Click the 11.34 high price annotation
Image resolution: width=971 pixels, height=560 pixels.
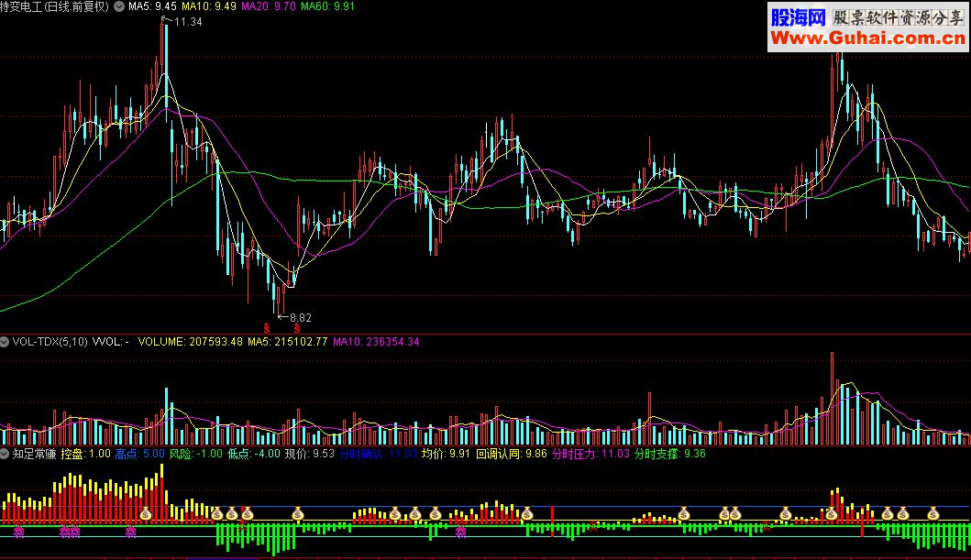[188, 22]
